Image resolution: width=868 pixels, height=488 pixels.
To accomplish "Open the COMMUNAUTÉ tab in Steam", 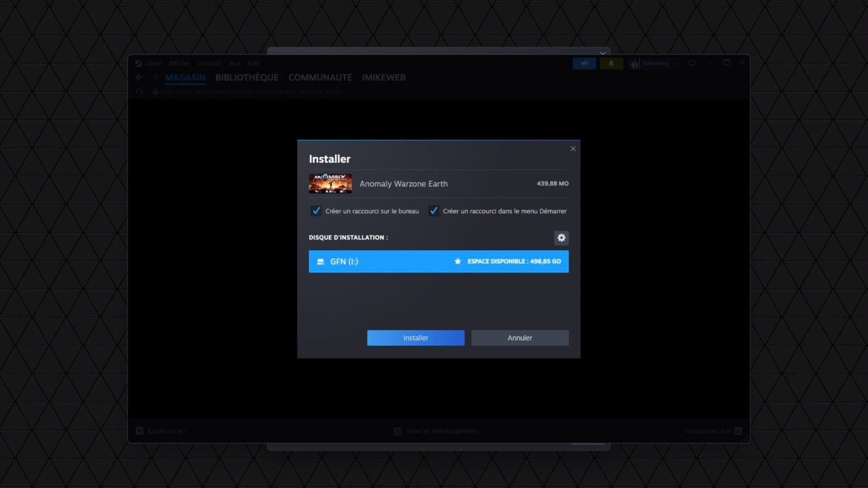I will tap(320, 77).
